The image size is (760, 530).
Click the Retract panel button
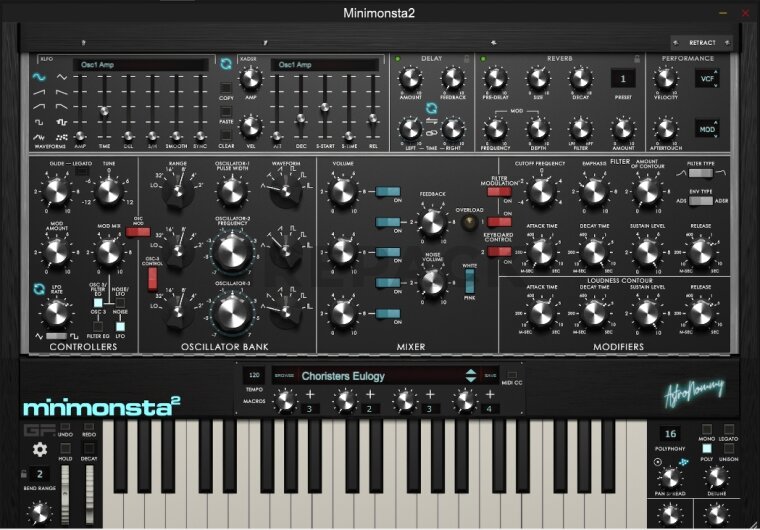(x=700, y=43)
